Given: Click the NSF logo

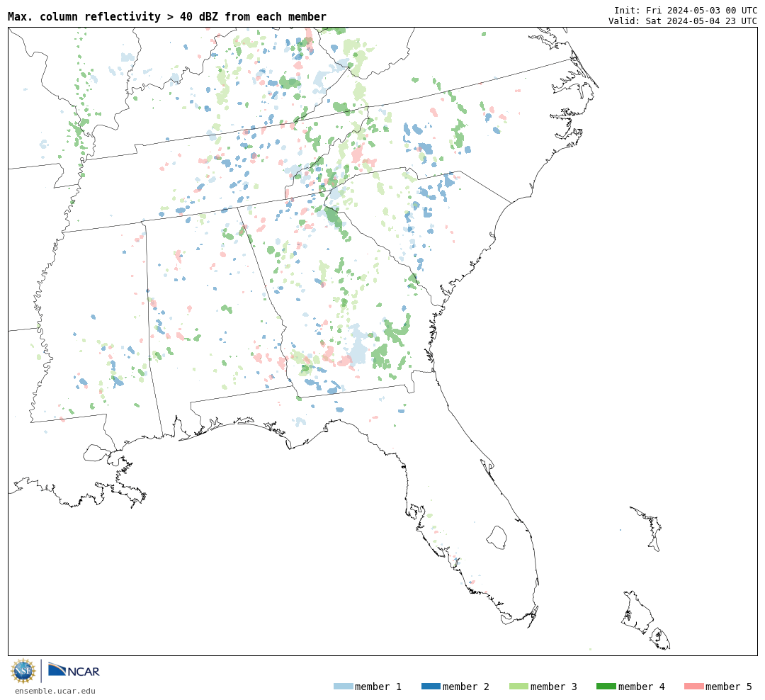Looking at the screenshot, I should point(23,671).
